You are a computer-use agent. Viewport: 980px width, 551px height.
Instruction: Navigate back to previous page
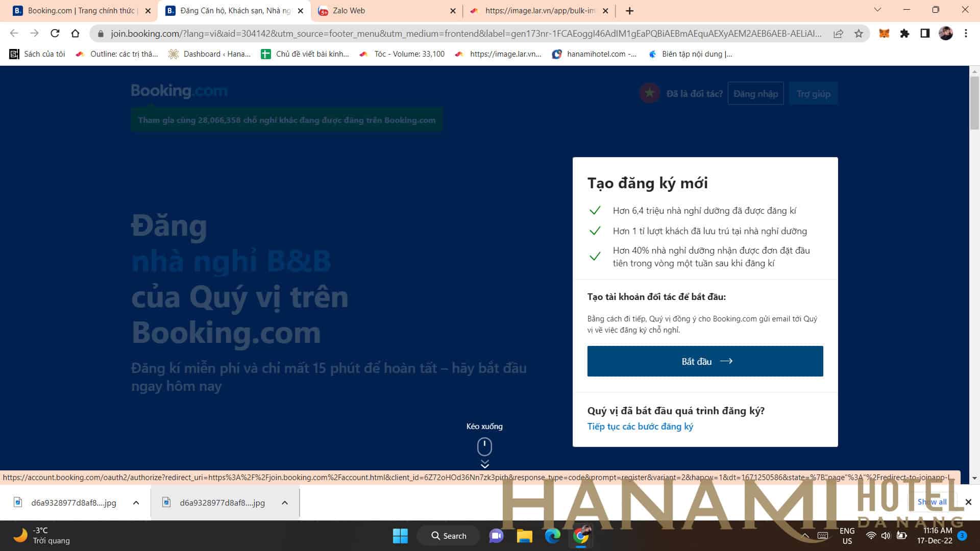click(14, 34)
